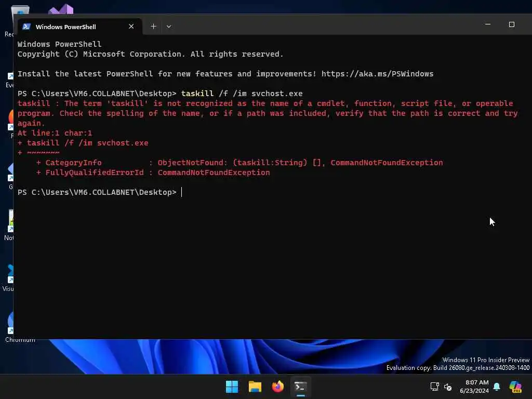Open Copilot preview icon in taskbar
This screenshot has height=399, width=532.
pos(515,387)
